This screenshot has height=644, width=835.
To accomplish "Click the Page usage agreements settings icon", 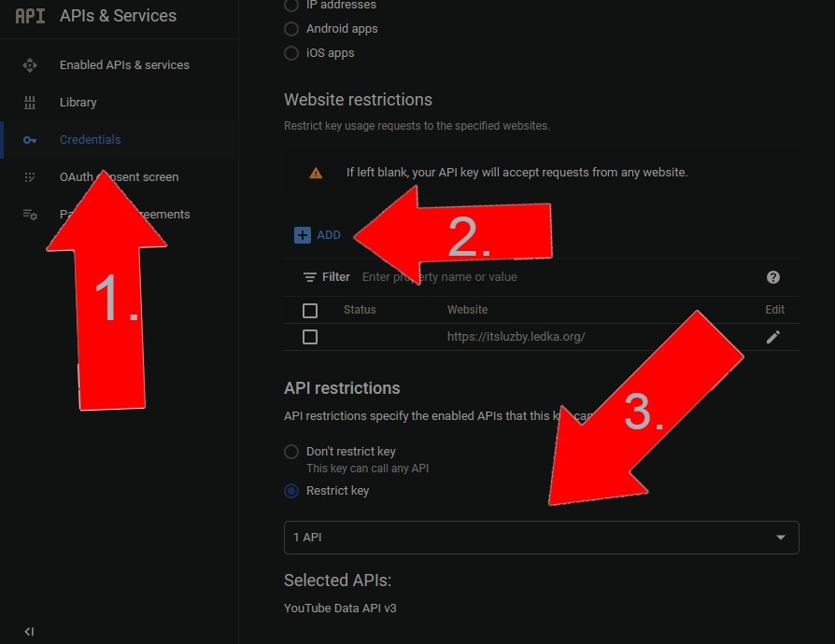I will click(x=30, y=215).
